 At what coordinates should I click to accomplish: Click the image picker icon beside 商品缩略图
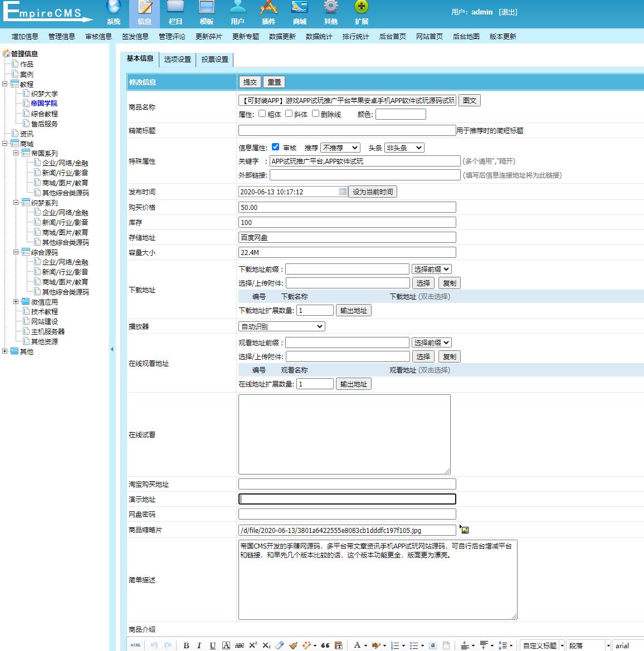(x=464, y=530)
